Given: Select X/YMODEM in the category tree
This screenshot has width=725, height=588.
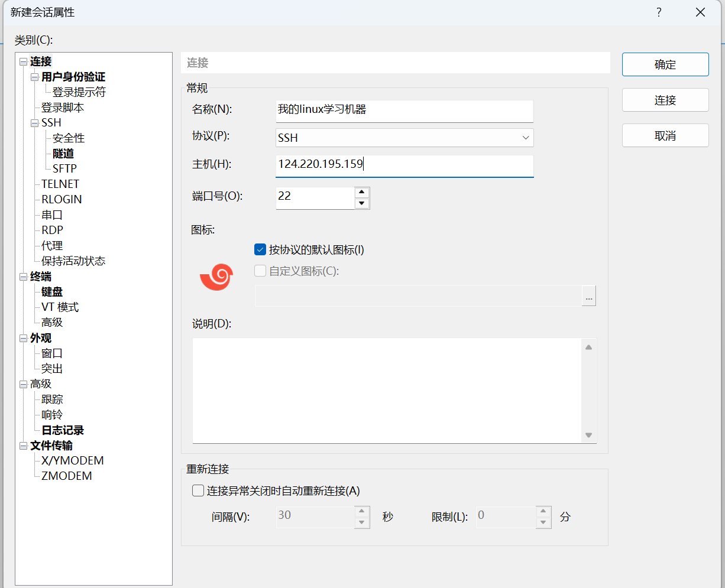Looking at the screenshot, I should (73, 461).
